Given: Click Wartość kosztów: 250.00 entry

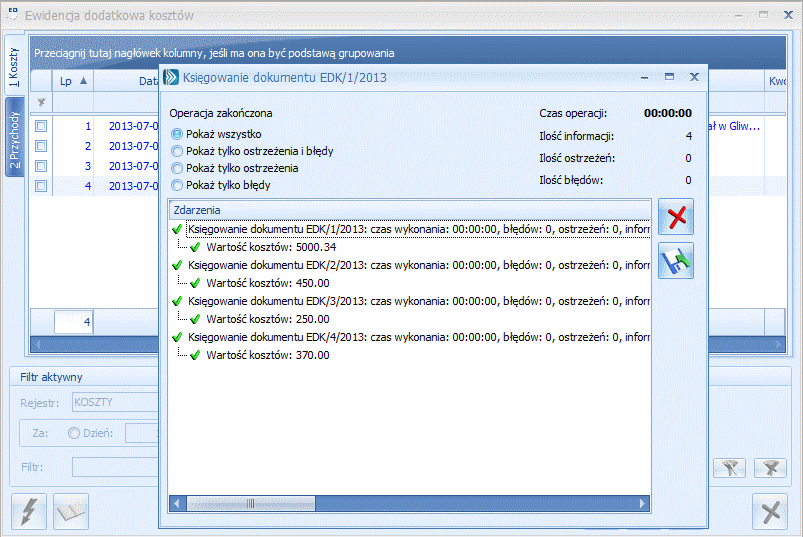Looking at the screenshot, I should coord(268,319).
